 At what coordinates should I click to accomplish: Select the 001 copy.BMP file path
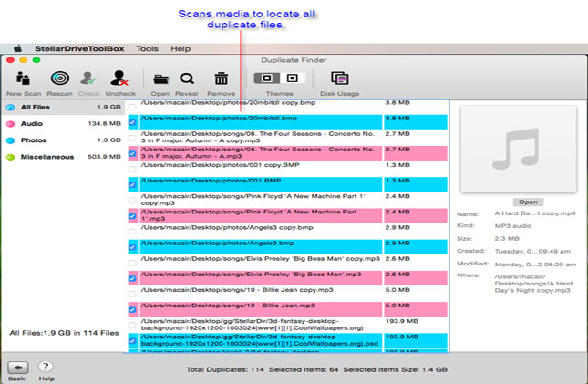(x=220, y=165)
